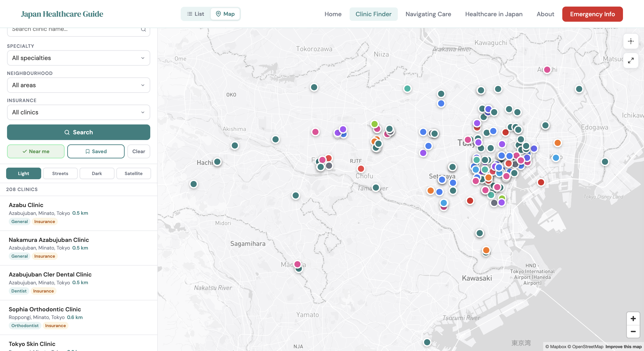Zoom in the map with plus button
The image size is (644, 351).
coord(633,319)
